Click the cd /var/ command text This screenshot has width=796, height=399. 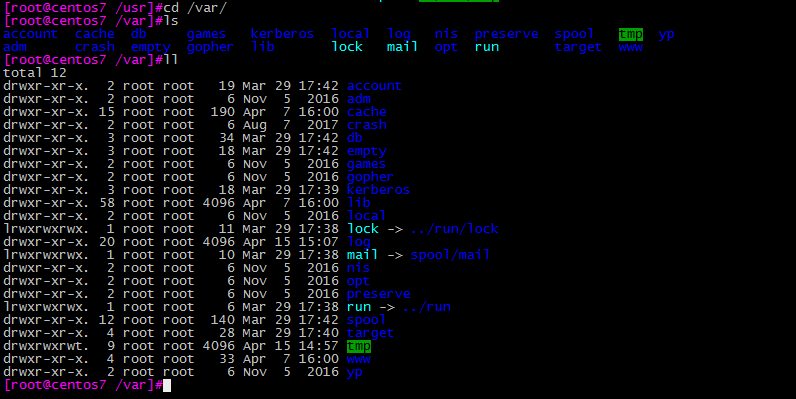(x=195, y=8)
